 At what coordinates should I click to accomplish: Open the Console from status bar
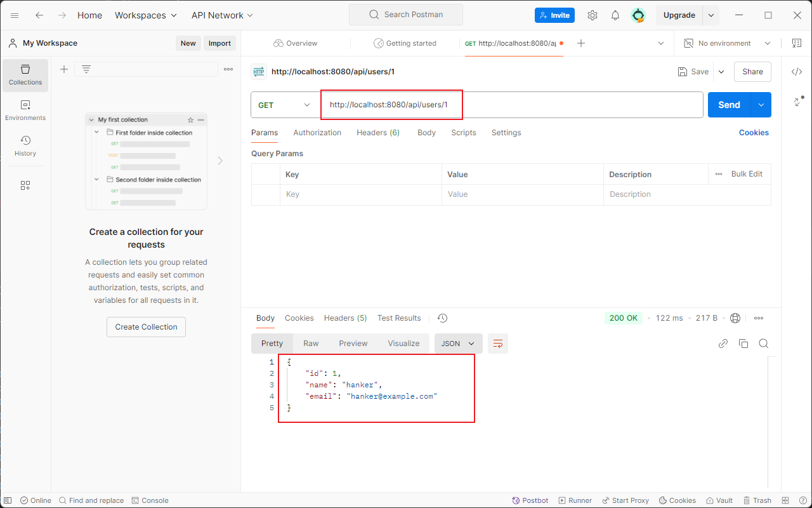click(150, 500)
